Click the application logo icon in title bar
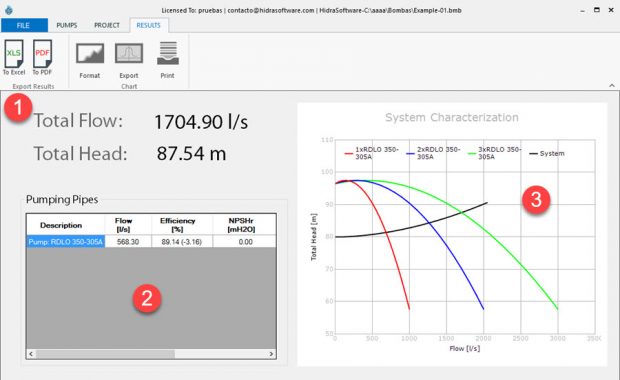The height and width of the screenshot is (380, 620). (x=9, y=10)
